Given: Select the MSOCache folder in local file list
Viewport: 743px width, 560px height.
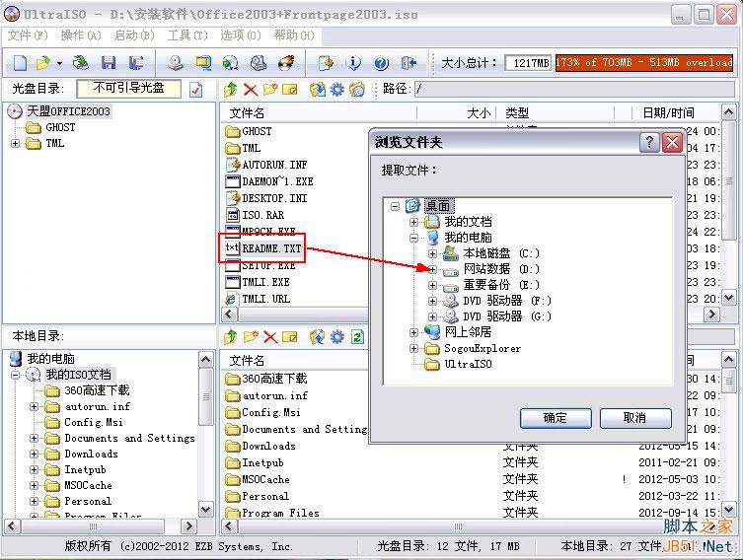Looking at the screenshot, I should (265, 479).
